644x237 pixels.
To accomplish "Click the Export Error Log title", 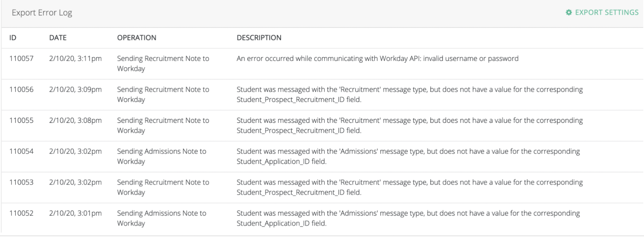I will (x=42, y=12).
